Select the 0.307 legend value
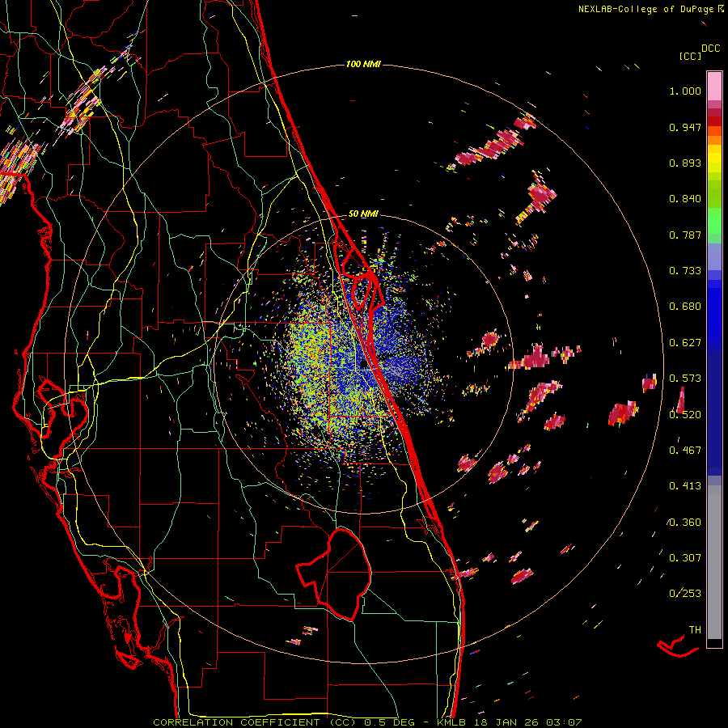 click(685, 557)
